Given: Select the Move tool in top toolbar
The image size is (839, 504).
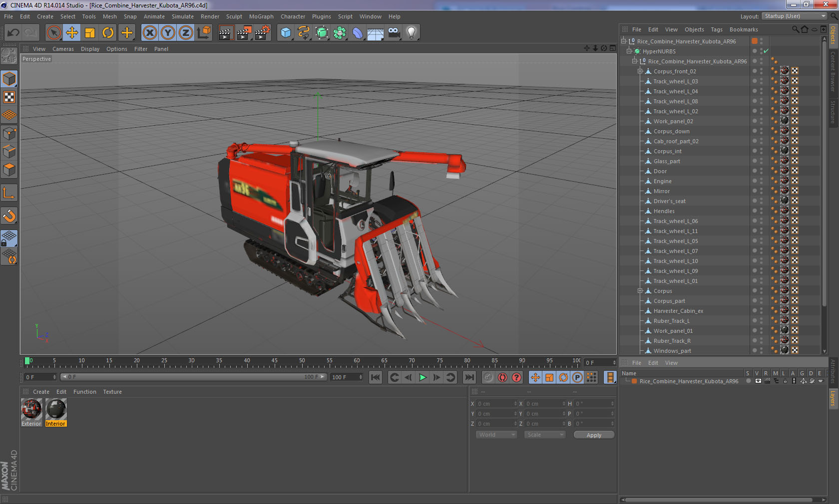Looking at the screenshot, I should [72, 33].
